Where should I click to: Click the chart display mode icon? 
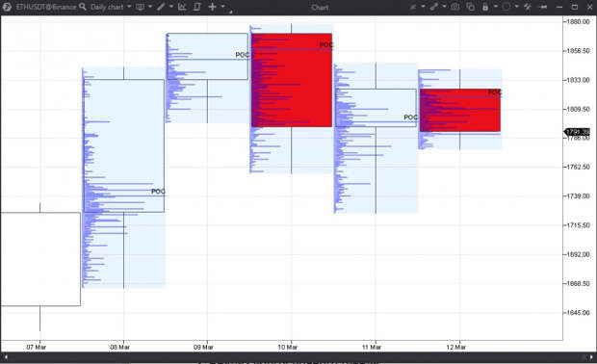141,7
